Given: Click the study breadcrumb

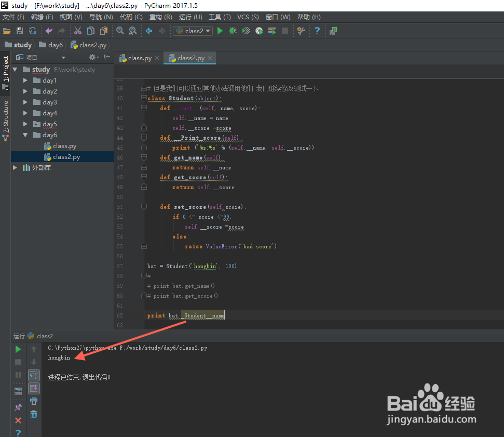Looking at the screenshot, I should (x=18, y=45).
